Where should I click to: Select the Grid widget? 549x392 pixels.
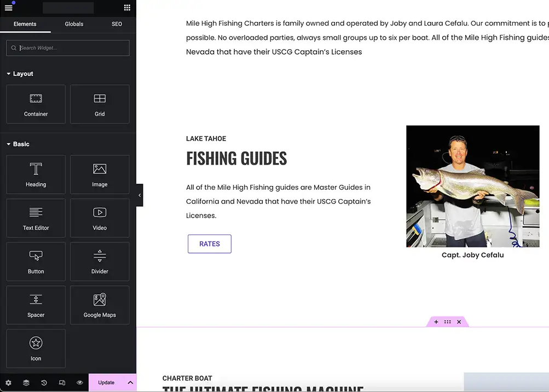click(x=100, y=104)
